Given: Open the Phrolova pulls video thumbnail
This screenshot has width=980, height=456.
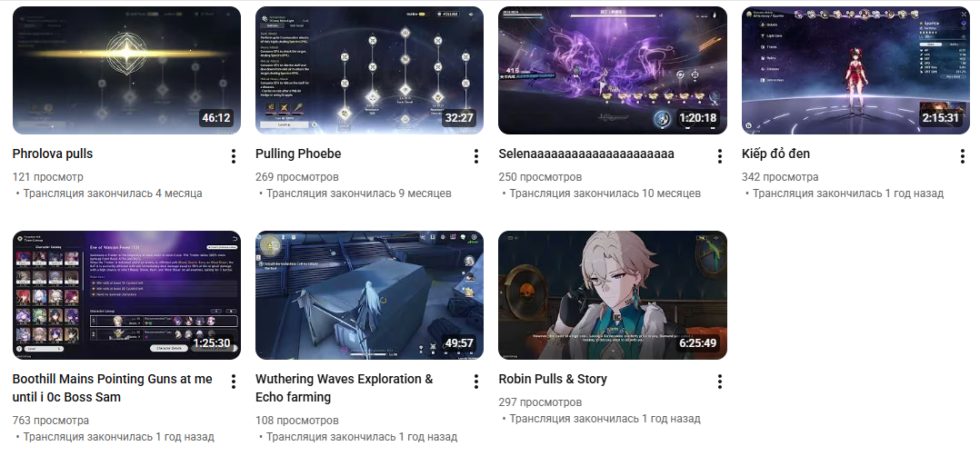Looking at the screenshot, I should [x=126, y=70].
